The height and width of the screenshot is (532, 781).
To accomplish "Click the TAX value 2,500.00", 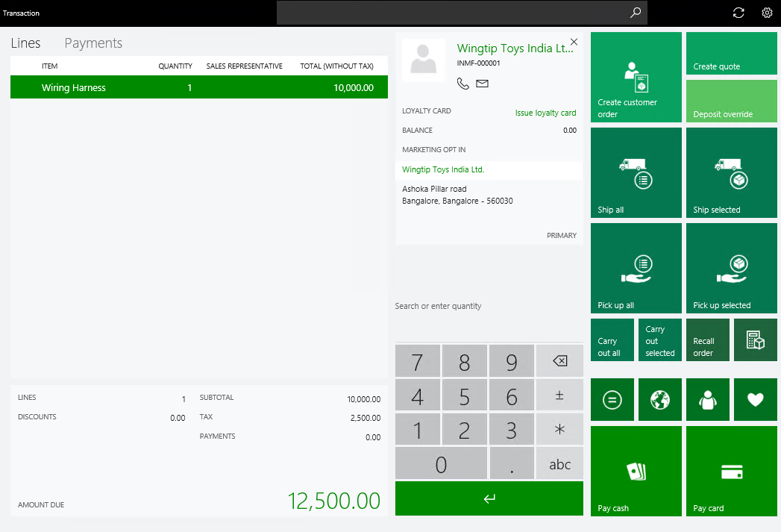I will click(x=365, y=418).
